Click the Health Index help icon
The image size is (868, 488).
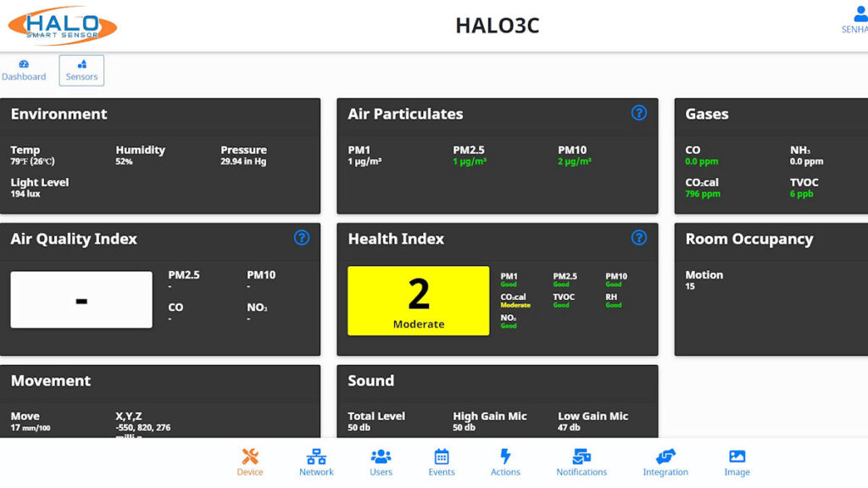pyautogui.click(x=639, y=238)
